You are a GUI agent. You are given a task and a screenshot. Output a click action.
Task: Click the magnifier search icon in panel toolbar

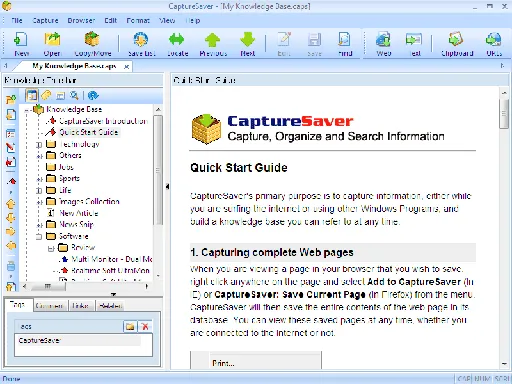(74, 96)
